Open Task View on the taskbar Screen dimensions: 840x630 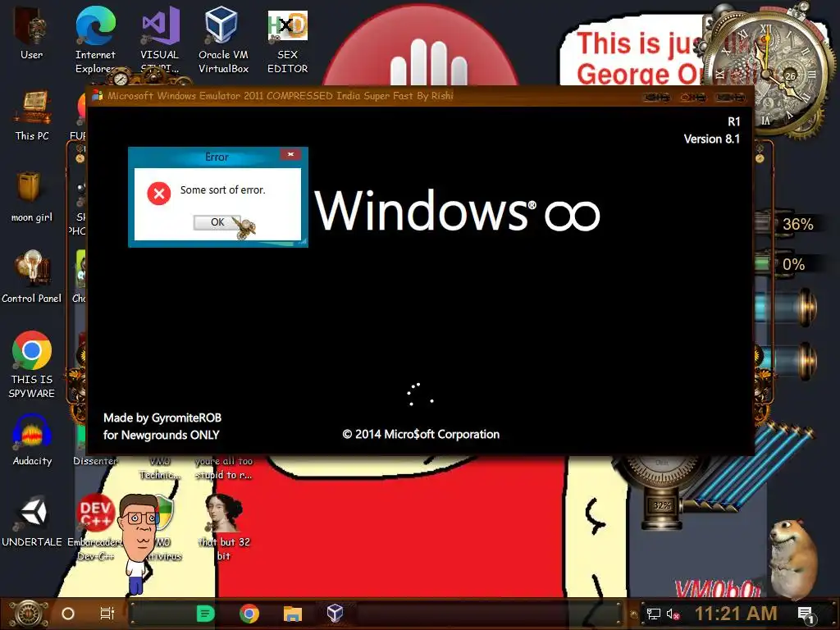click(x=107, y=614)
